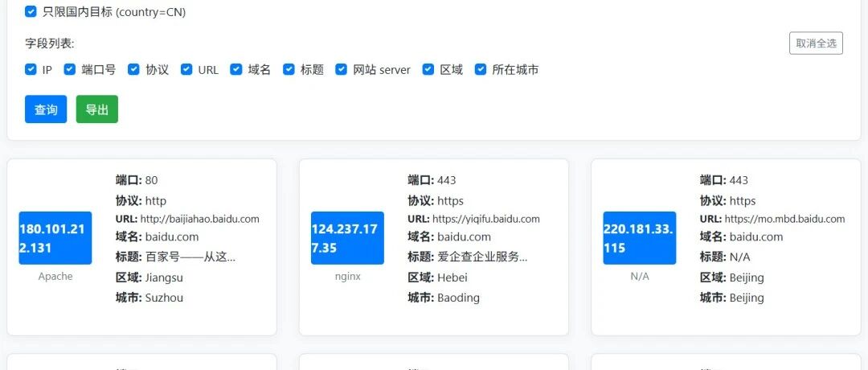Click URL https://mo.mbd.baidu.com
The width and height of the screenshot is (868, 370).
[x=785, y=219]
